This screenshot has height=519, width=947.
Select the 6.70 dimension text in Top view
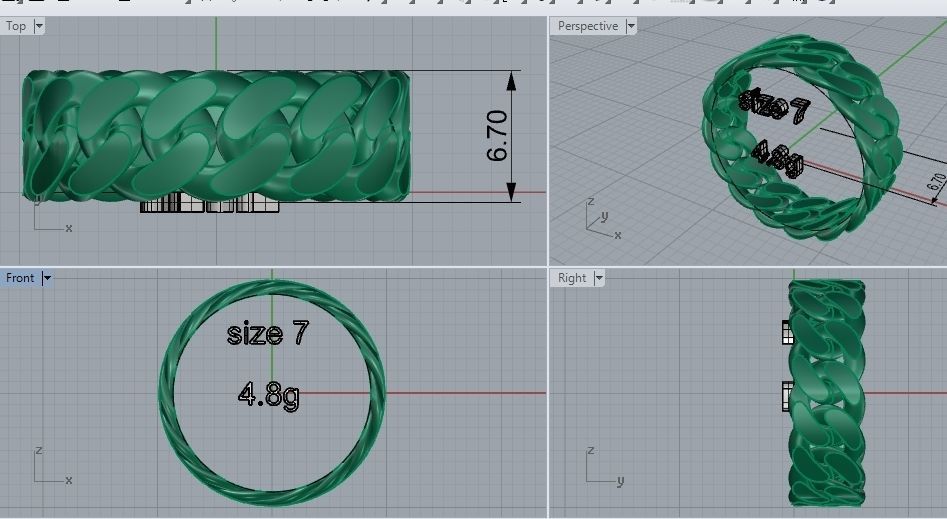497,136
